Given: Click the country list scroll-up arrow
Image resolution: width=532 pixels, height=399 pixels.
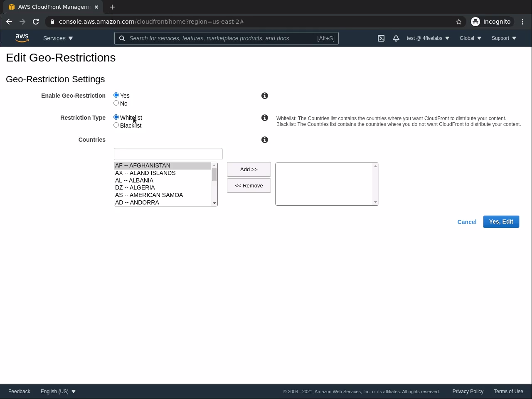Looking at the screenshot, I should [214, 165].
